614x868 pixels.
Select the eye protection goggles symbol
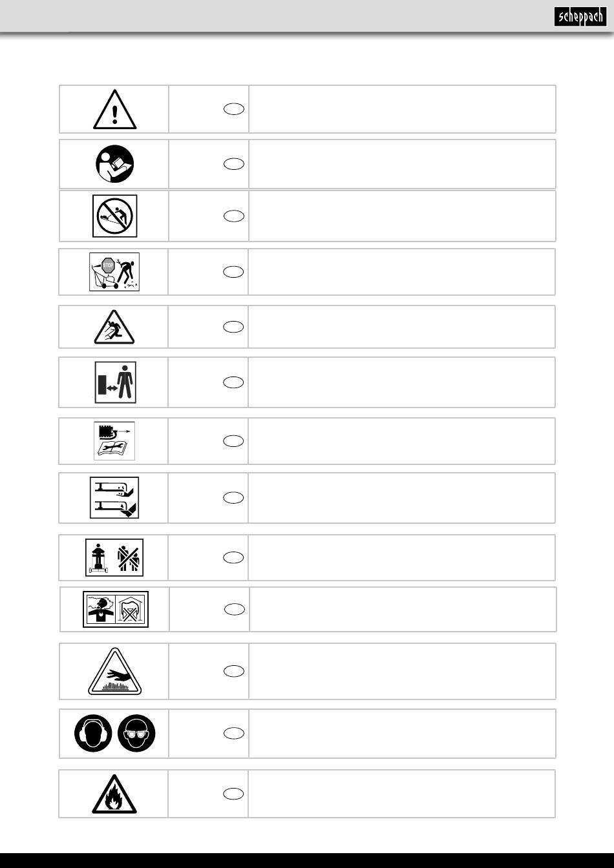137,733
